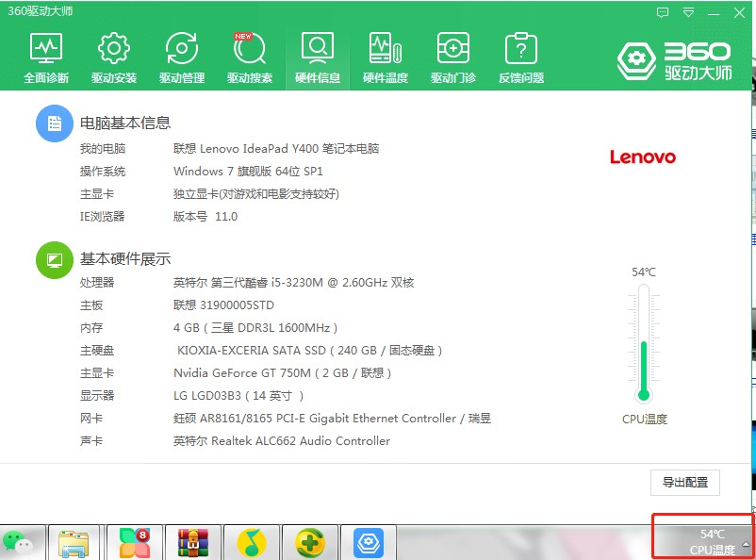756x560 pixels.
Task: Click the text 独立显卡(对游戏和电影支持较好)
Action: 256,194
